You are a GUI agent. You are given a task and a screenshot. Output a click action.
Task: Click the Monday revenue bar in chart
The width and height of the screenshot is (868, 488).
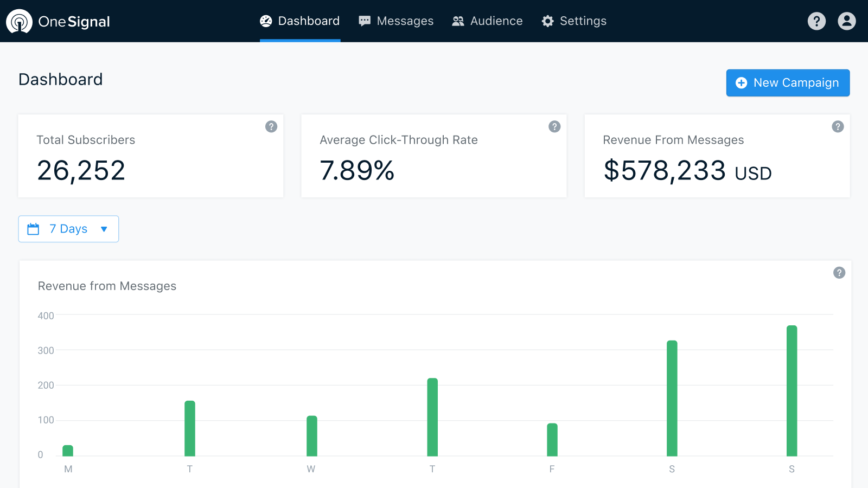68,451
